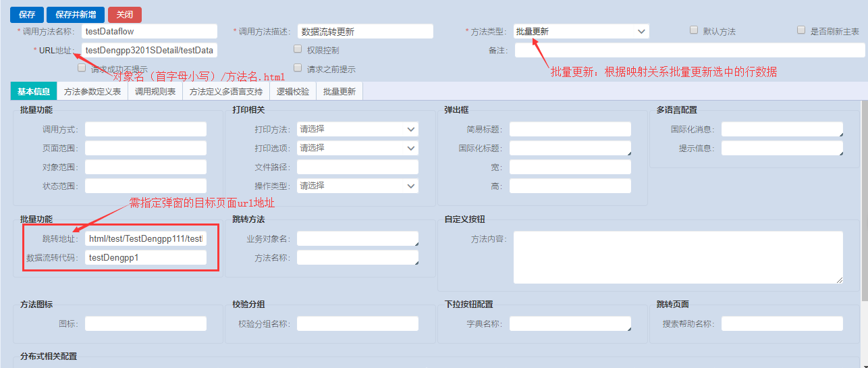Enable the 默认方法 checkbox
Viewport: 868px width, 368px height.
point(694,30)
